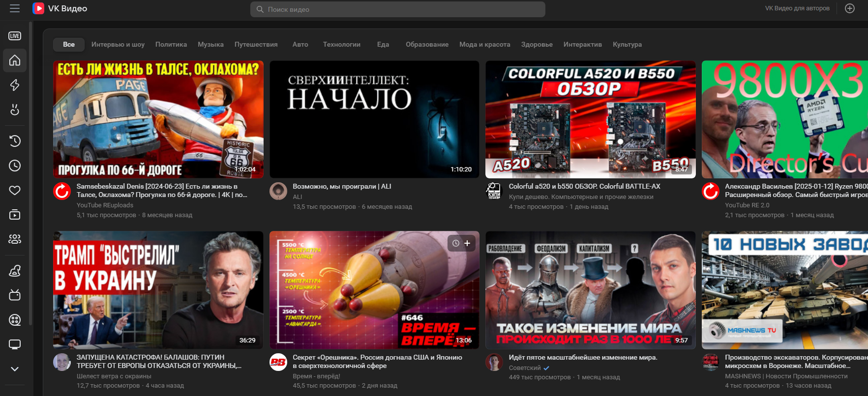This screenshot has width=868, height=396.
Task: Select the Здоровье tab
Action: 537,44
